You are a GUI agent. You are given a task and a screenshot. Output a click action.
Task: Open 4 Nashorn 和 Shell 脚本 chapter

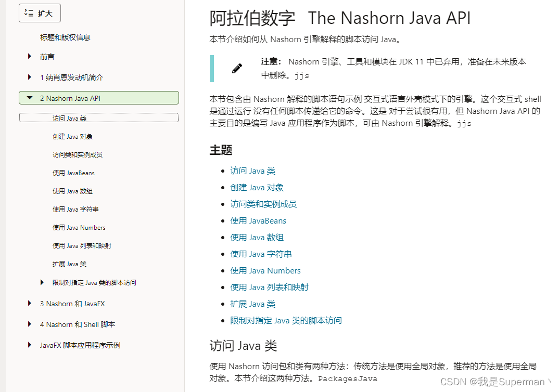(78, 324)
